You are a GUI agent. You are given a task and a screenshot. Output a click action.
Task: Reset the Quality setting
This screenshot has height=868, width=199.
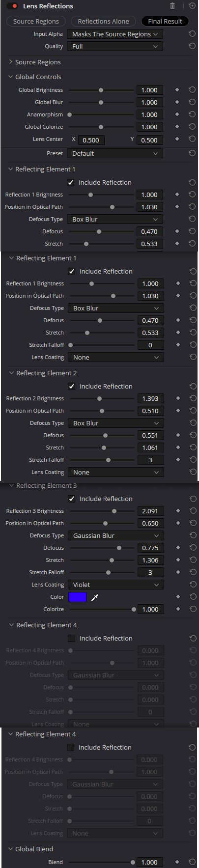(192, 46)
